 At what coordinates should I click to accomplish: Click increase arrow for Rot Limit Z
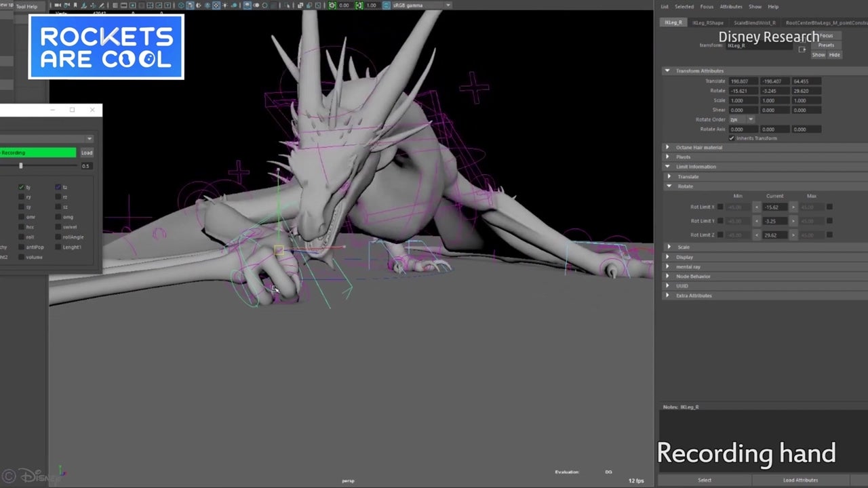click(793, 235)
